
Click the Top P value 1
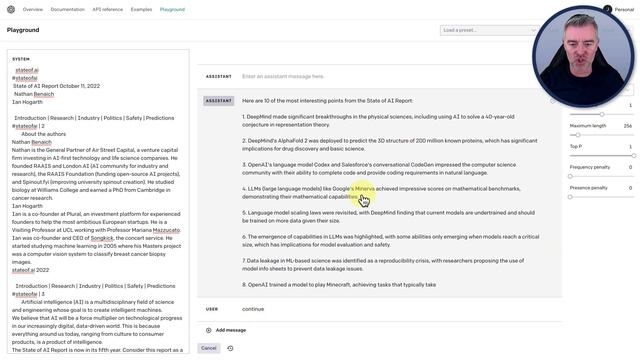[x=630, y=147]
